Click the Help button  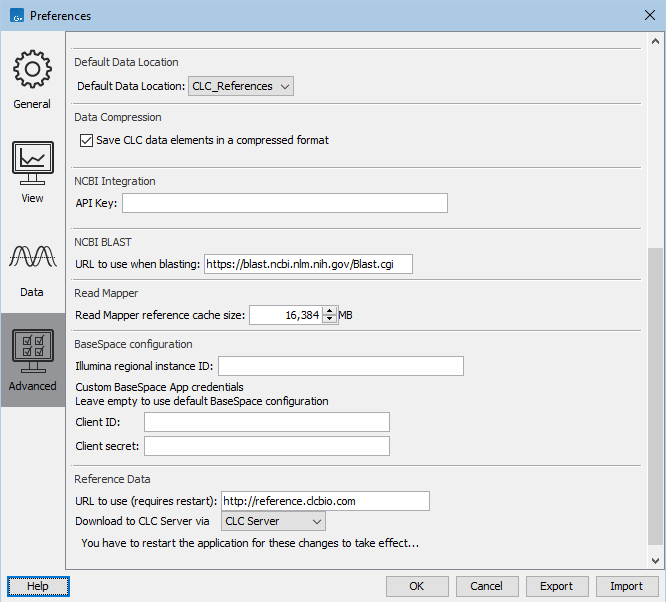(38, 586)
